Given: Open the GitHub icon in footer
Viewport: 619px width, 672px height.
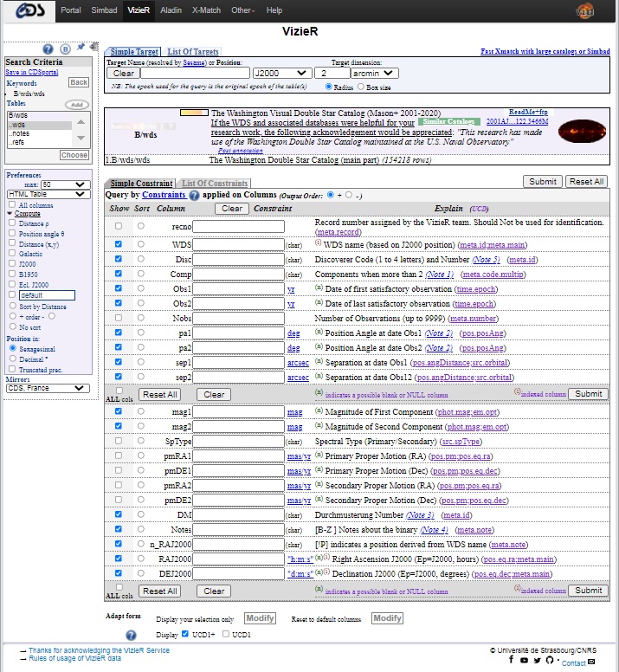Looking at the screenshot, I should (550, 660).
